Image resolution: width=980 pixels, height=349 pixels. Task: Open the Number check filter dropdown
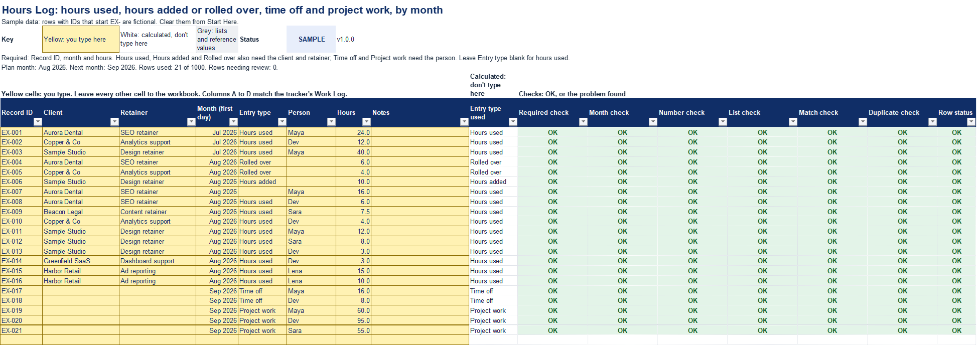coord(723,122)
